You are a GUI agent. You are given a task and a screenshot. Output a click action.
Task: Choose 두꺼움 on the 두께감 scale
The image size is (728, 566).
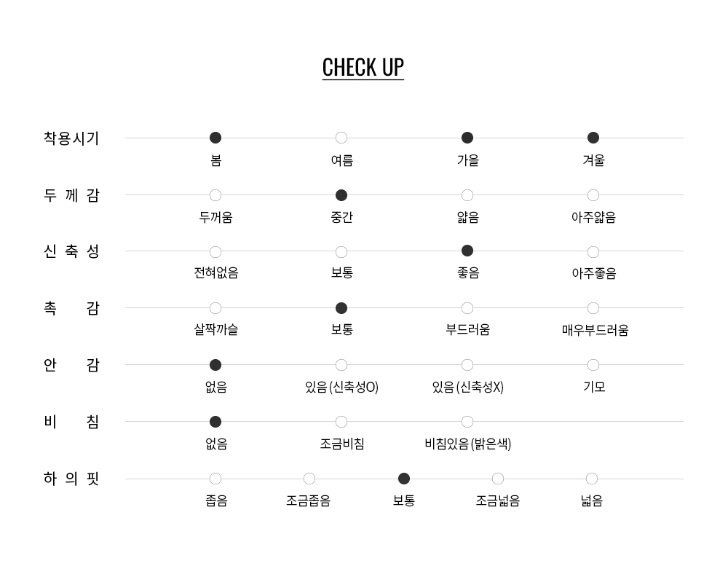[215, 195]
